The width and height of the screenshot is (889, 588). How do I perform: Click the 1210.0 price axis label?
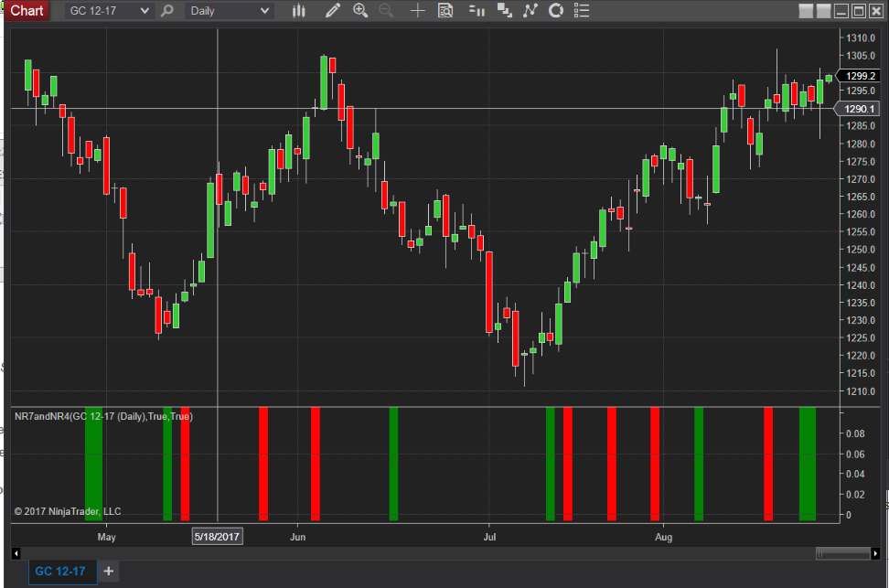point(861,391)
